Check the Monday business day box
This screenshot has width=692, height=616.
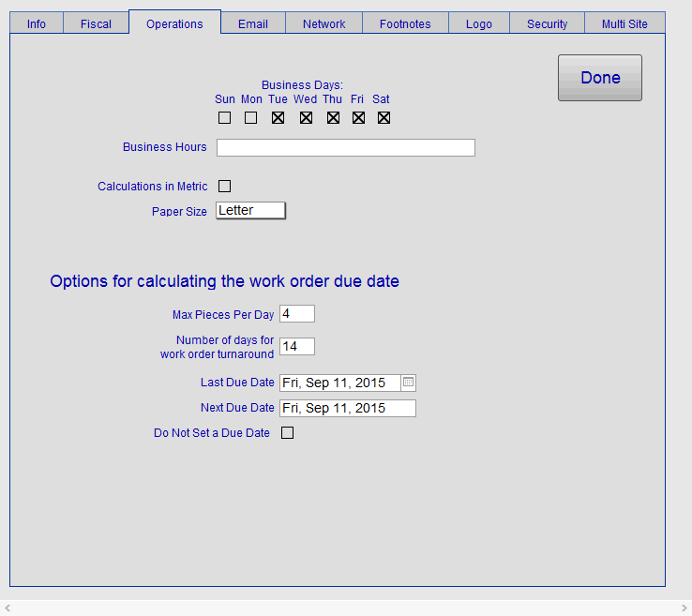tap(250, 118)
